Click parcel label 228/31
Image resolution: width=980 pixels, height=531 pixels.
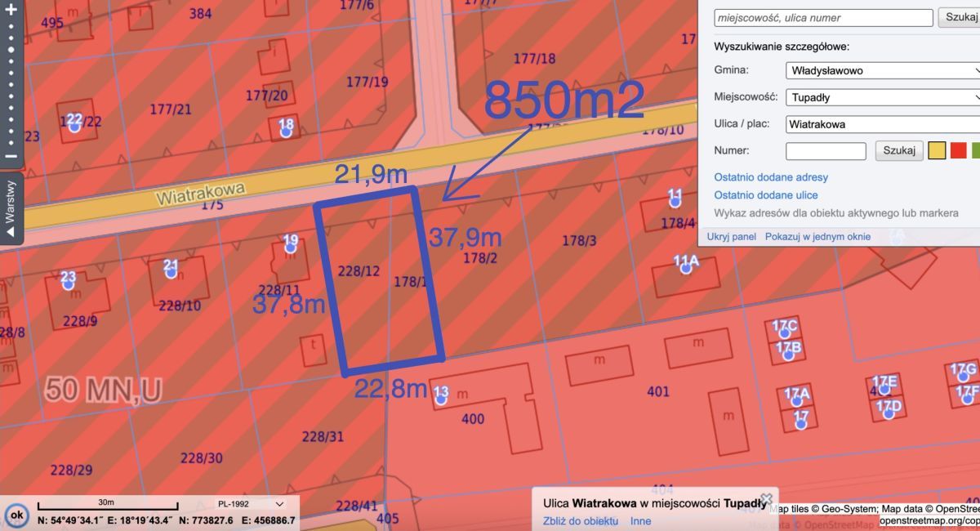323,436
